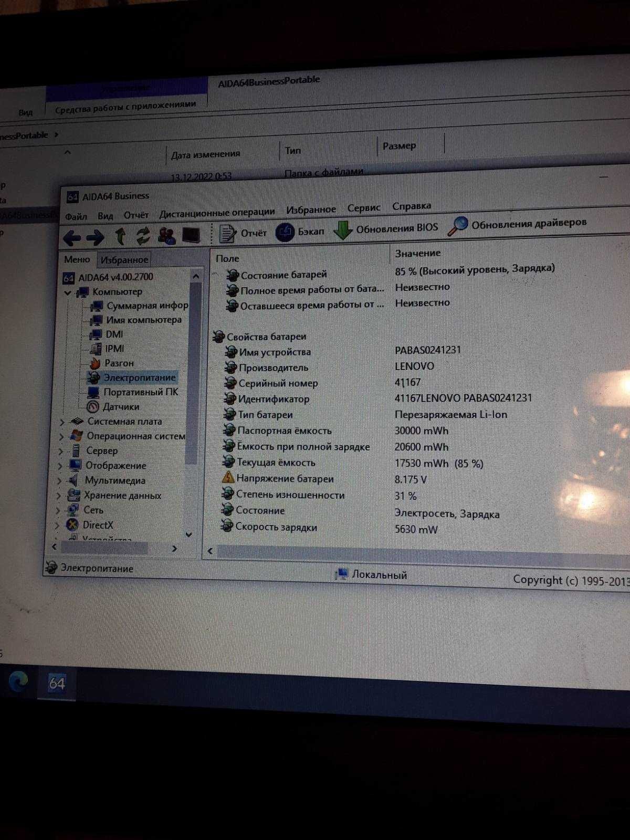630x840 pixels.
Task: Select Портативный ПК tree item
Action: 133,392
